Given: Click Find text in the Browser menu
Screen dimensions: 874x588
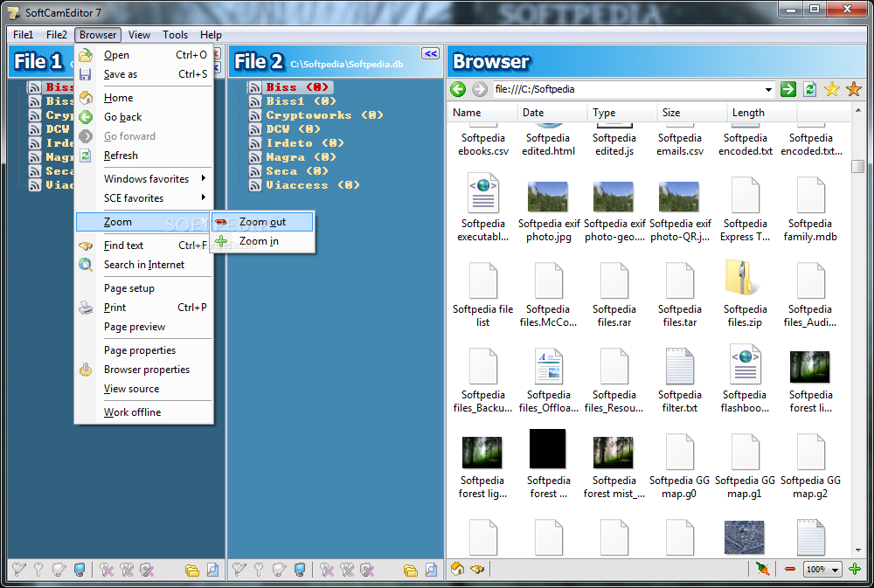Looking at the screenshot, I should point(144,246).
